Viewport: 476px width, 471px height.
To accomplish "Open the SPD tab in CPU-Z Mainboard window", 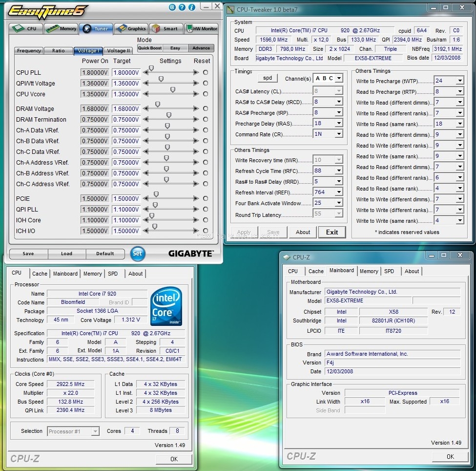I will coord(389,271).
